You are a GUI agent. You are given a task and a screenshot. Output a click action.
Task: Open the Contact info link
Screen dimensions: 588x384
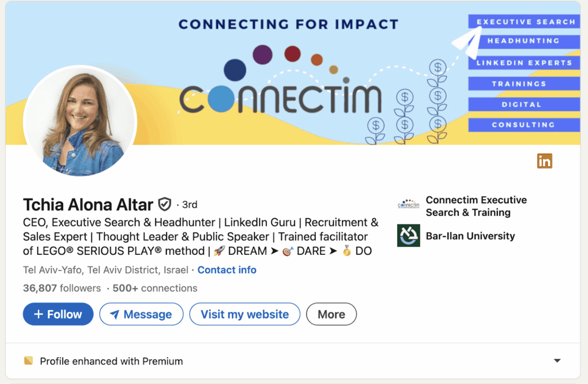227,270
